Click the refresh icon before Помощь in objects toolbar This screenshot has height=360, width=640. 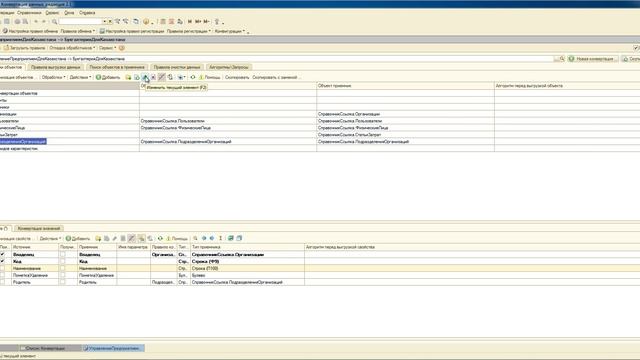point(193,77)
